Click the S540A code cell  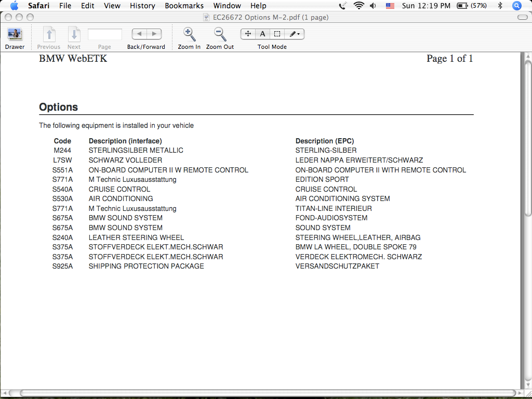point(62,189)
